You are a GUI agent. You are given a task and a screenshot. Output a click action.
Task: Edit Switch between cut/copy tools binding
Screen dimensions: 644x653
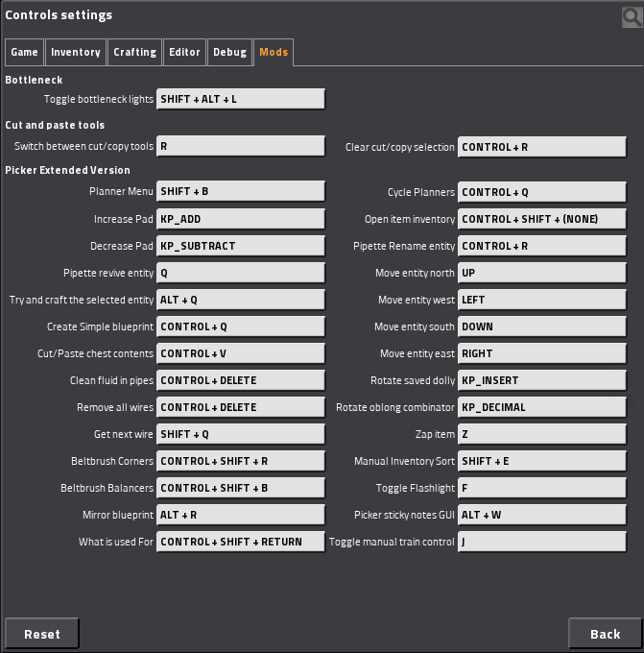pos(241,146)
